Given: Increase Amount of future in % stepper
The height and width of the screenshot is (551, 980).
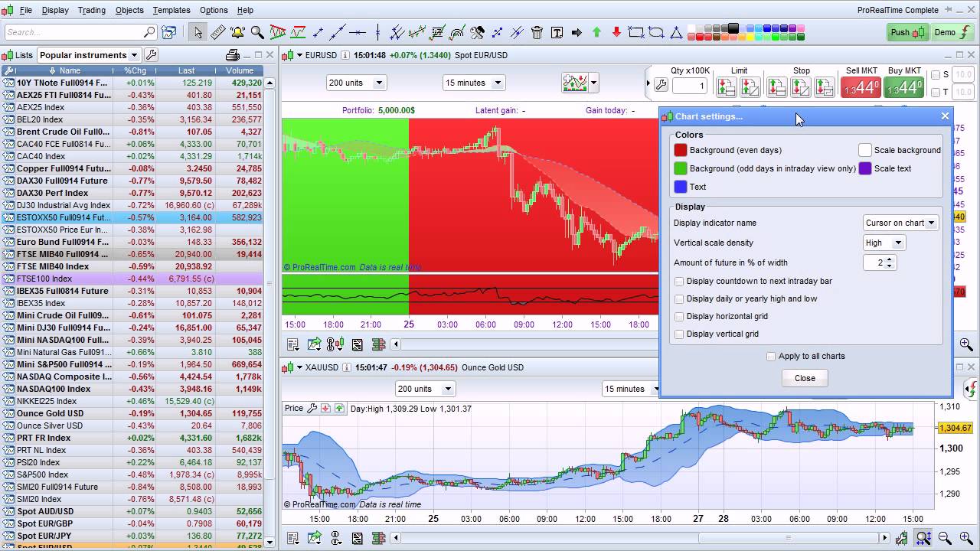Looking at the screenshot, I should click(890, 259).
